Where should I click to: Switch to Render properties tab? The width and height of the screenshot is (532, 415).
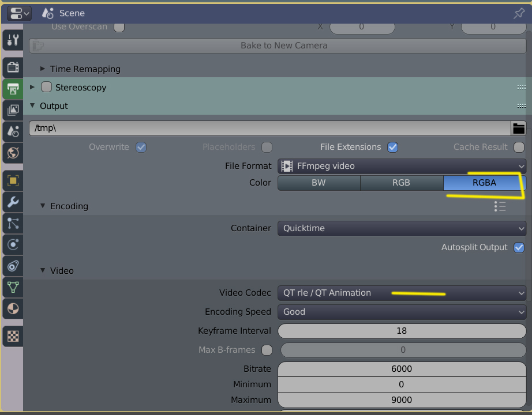(13, 67)
